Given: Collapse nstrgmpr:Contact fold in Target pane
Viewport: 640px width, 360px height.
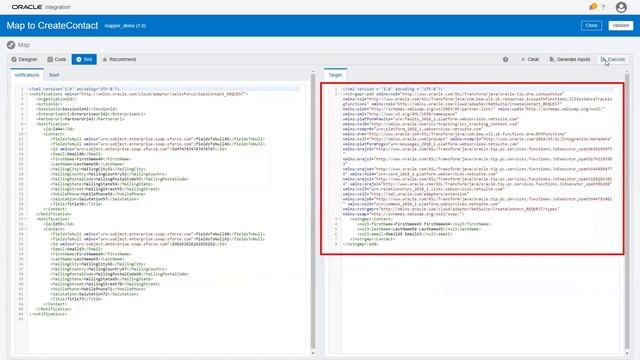Looking at the screenshot, I should (339, 219).
